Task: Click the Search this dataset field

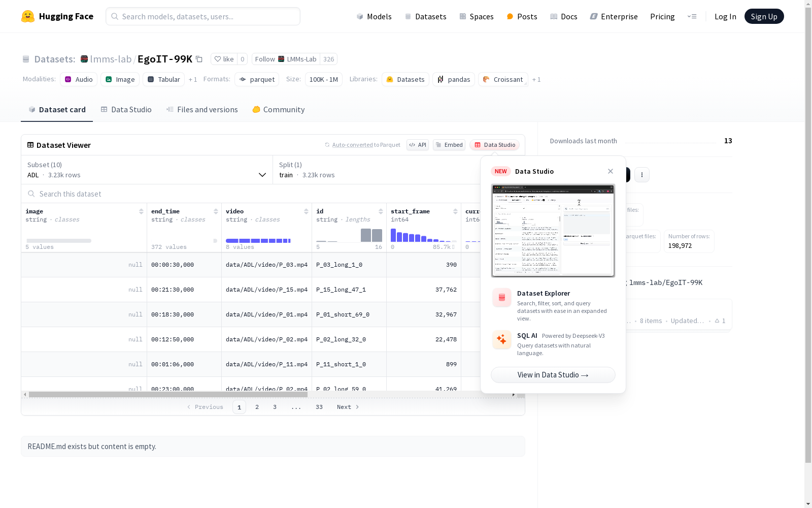Action: point(251,194)
